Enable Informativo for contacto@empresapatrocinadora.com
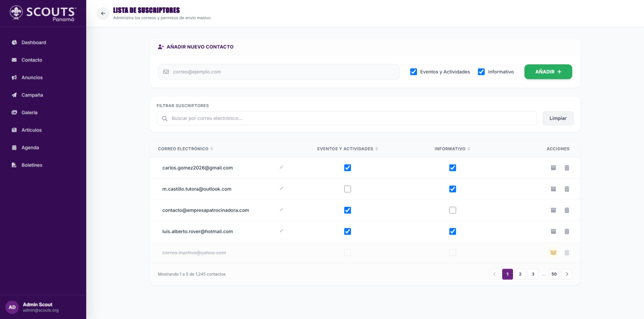 pyautogui.click(x=453, y=210)
